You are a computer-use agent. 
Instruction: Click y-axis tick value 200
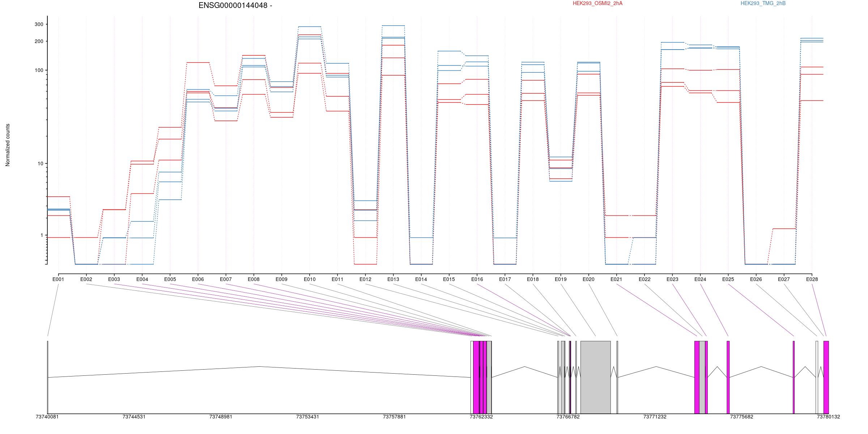39,41
